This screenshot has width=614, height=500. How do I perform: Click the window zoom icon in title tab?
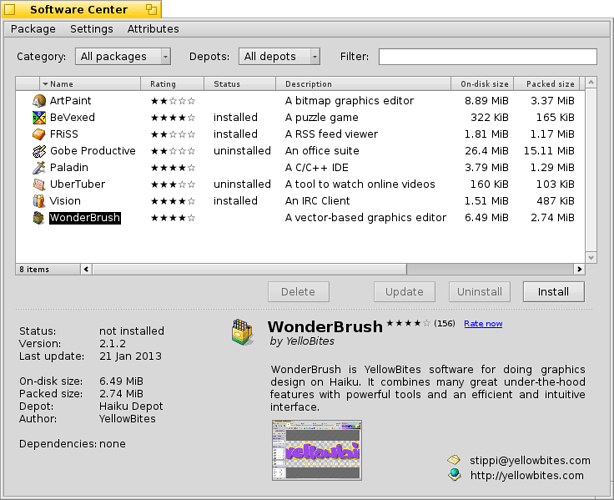click(x=151, y=9)
